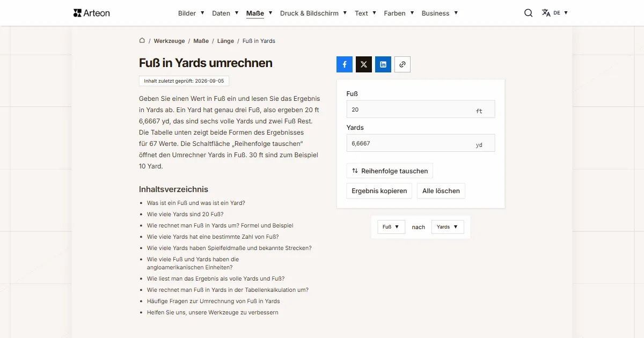Open the Druck & Bildschirm menu
Viewport: 644px width, 338px height.
[x=313, y=13]
